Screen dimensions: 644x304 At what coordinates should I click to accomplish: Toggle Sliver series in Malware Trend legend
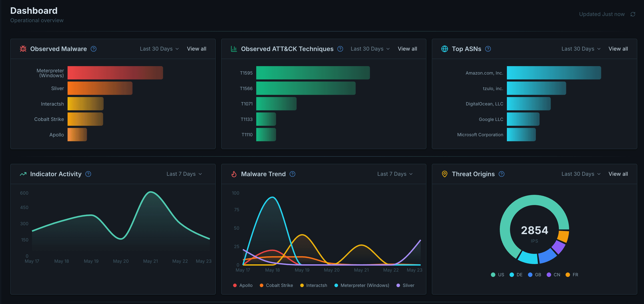point(405,285)
